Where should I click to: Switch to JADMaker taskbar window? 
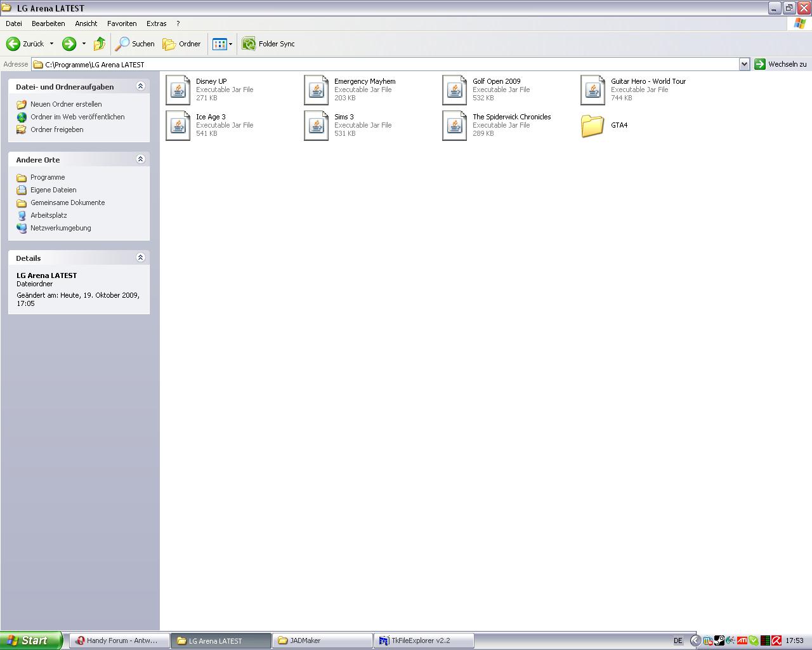click(x=322, y=640)
